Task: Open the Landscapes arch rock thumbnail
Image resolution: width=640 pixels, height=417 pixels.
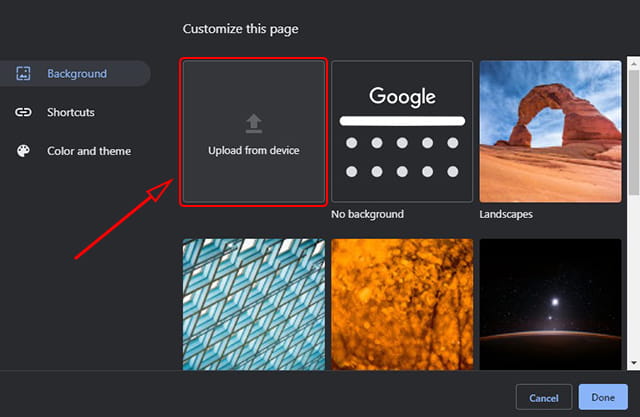Action: [x=550, y=132]
